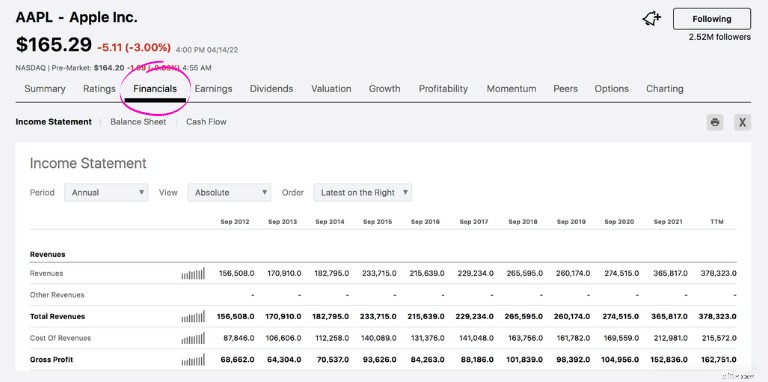Click Cost Of Revenues value 215,572.0
This screenshot has width=768, height=382.
click(719, 338)
